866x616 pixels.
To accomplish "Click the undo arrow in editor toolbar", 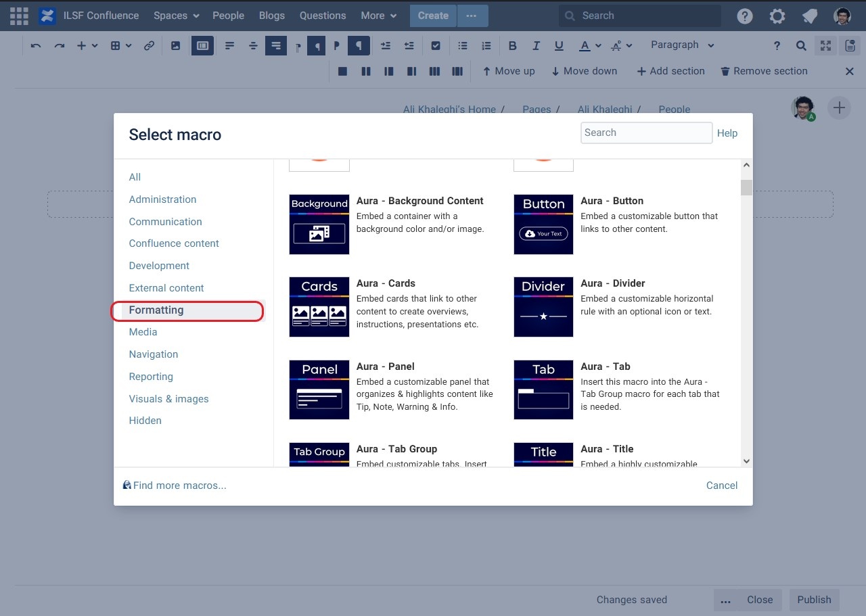I will tap(36, 46).
